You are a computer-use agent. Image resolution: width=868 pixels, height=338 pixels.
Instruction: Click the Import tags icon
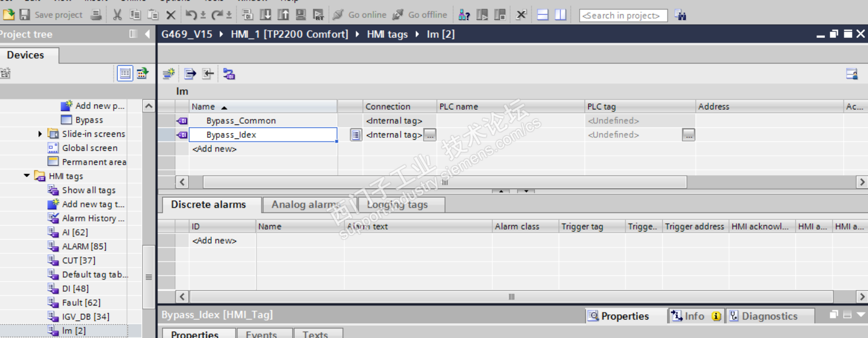[x=208, y=74]
